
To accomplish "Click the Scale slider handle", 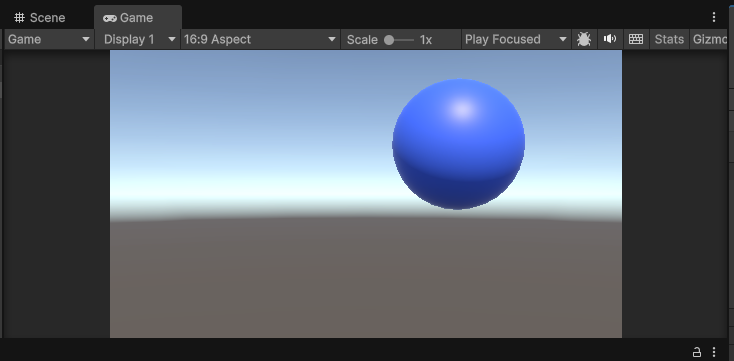I will click(x=389, y=40).
